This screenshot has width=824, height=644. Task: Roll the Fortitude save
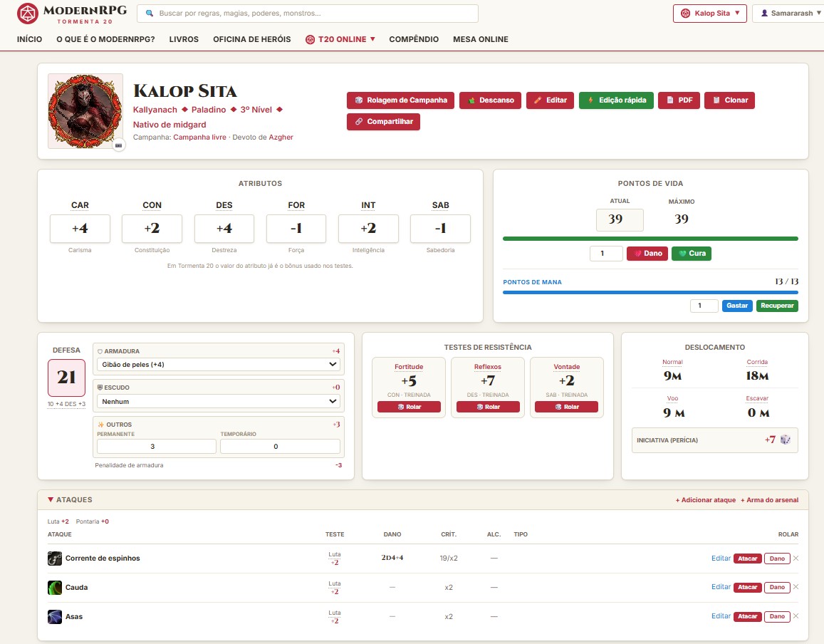409,407
